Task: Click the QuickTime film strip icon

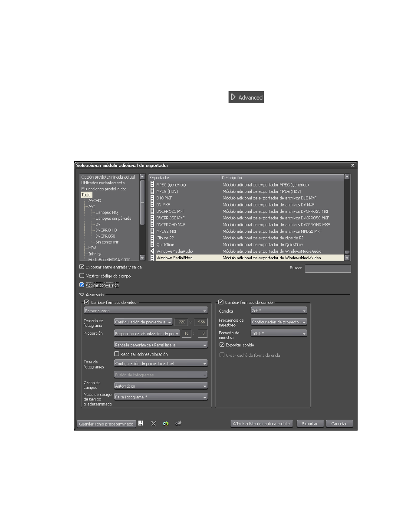Action: tap(152, 245)
